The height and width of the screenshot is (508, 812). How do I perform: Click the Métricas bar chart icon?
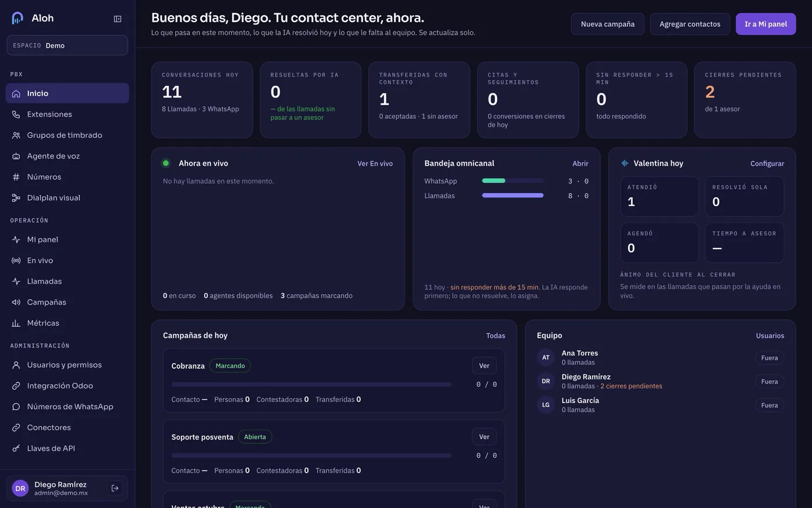(16, 323)
